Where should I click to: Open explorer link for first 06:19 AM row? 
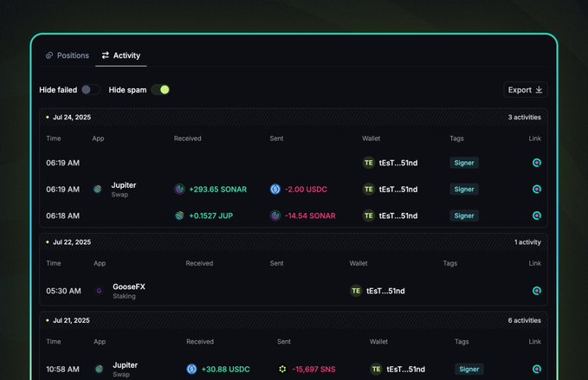pyautogui.click(x=537, y=163)
